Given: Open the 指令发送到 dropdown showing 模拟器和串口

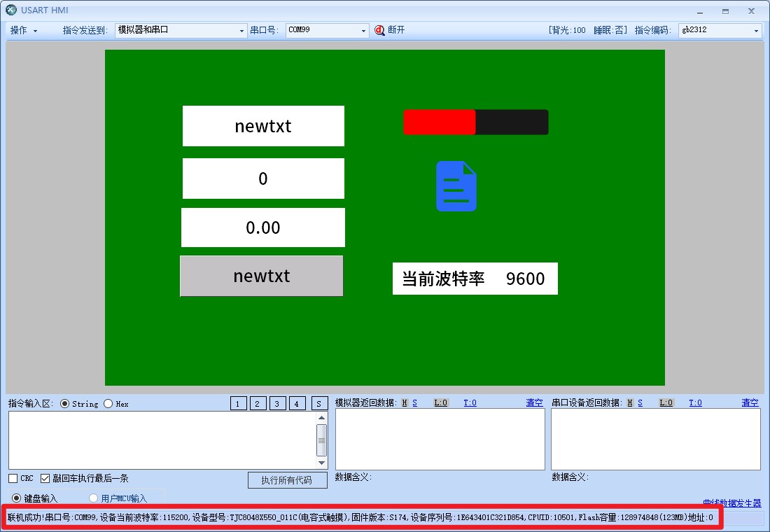Looking at the screenshot, I should (x=181, y=31).
